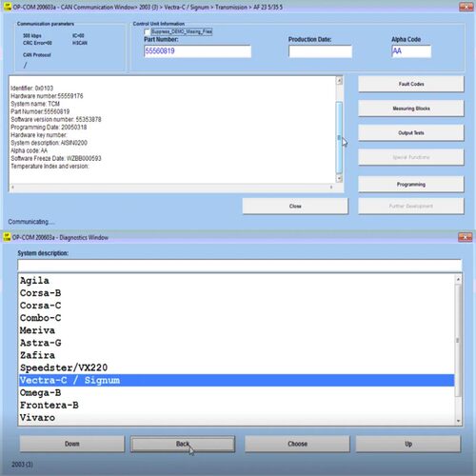Click the Choose button
This screenshot has height=476, width=476.
(297, 444)
